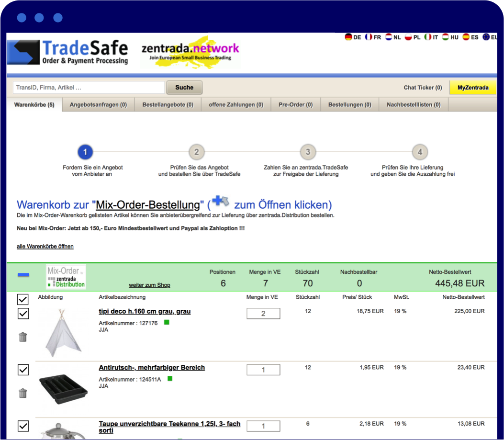The image size is (504, 440).
Task: Open the Mix-Order-Bestellung heading link
Action: 148,204
